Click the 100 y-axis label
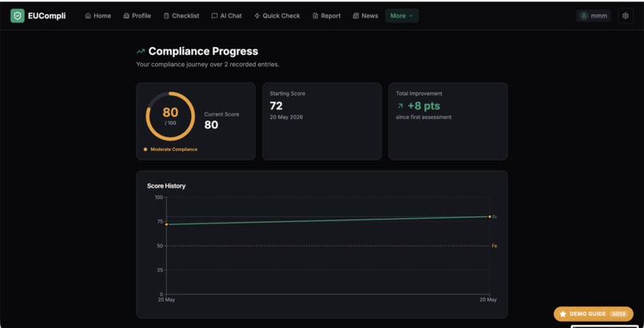 point(158,197)
